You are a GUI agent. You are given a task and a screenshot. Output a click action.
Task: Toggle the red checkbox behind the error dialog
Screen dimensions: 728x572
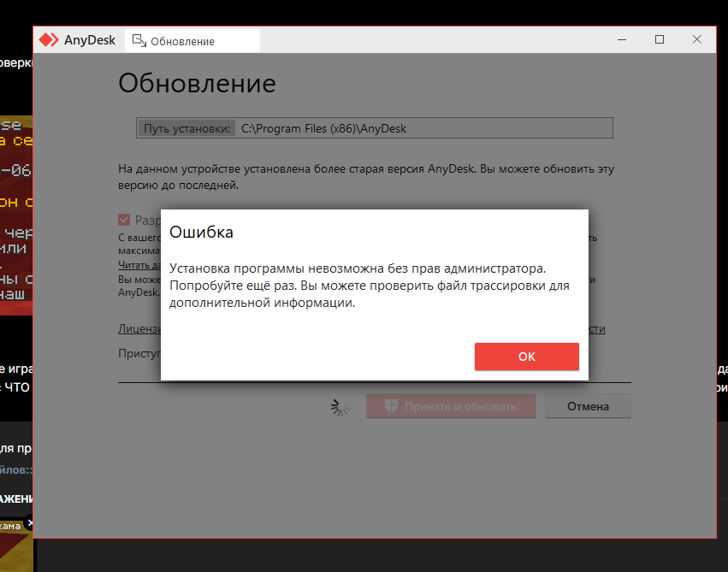(x=124, y=220)
